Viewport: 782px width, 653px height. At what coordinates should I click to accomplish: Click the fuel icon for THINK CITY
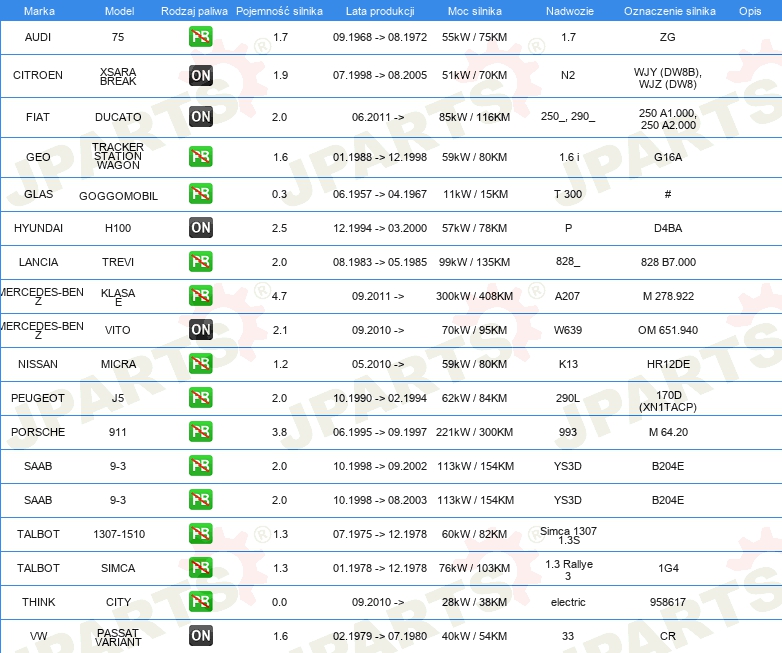200,601
